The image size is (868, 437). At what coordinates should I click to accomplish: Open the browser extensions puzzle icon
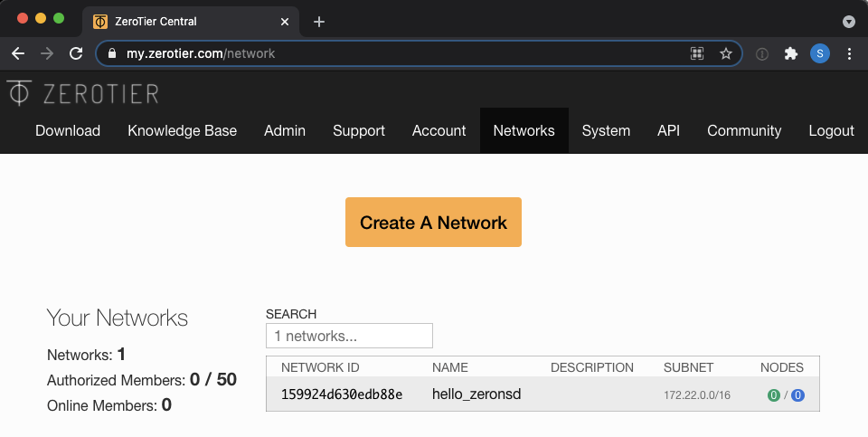pos(791,53)
